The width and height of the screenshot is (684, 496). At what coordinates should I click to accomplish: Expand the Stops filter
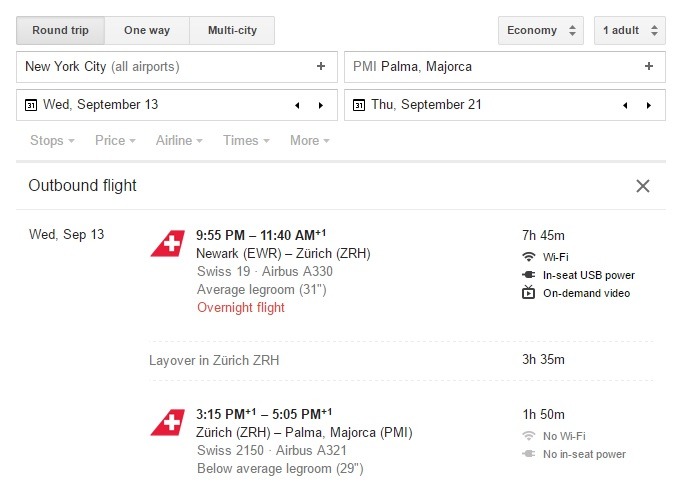[52, 140]
